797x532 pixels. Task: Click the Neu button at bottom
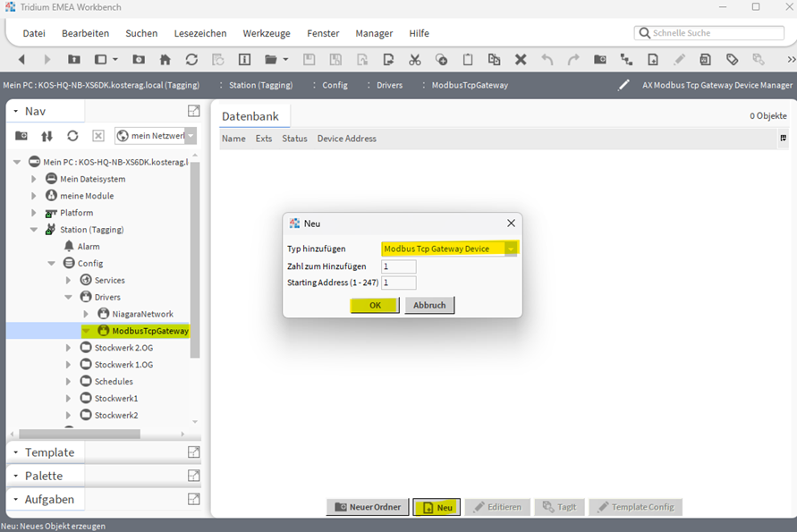[437, 507]
